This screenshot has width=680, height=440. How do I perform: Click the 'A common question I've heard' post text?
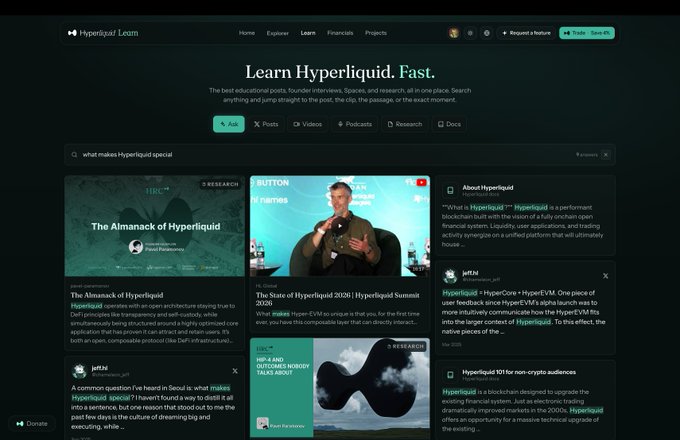pyautogui.click(x=153, y=407)
